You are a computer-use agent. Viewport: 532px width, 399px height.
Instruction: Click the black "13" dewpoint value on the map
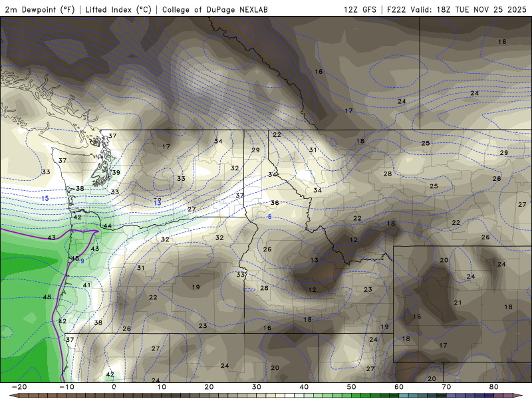(314, 260)
